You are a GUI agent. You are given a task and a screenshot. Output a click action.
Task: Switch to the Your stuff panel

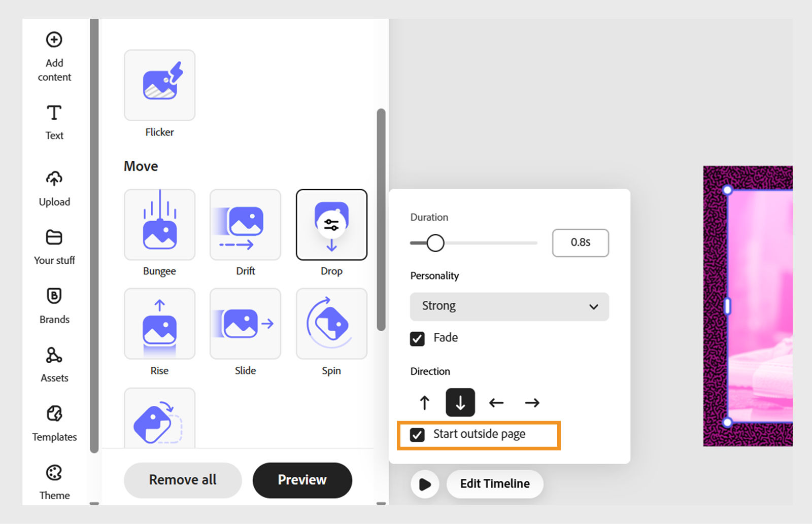pos(54,247)
